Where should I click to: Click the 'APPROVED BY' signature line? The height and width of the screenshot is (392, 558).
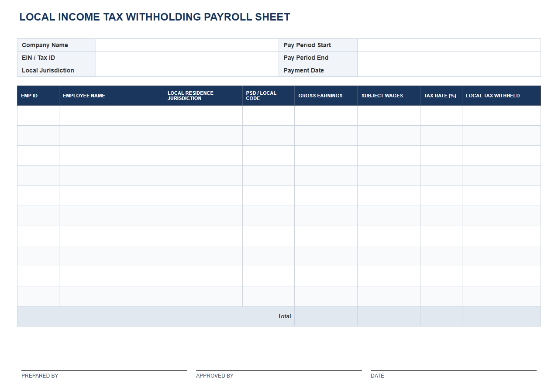tap(279, 370)
